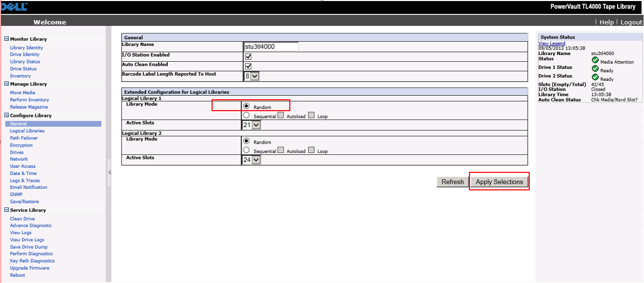Open SNMP settings
The height and width of the screenshot is (283, 644).
16,194
